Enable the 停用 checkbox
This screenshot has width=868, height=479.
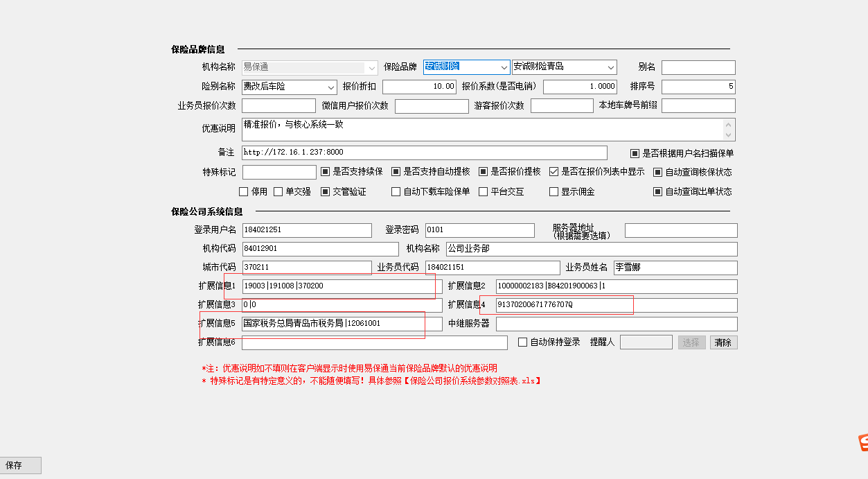tap(244, 192)
